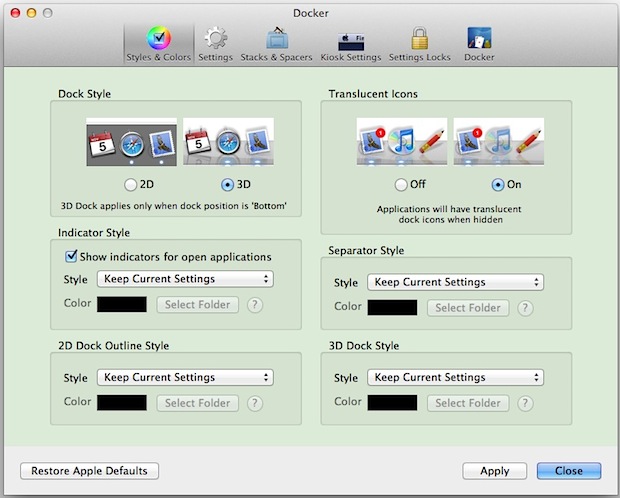Switch to the Settings tab label
The height and width of the screenshot is (498, 620).
(x=215, y=57)
